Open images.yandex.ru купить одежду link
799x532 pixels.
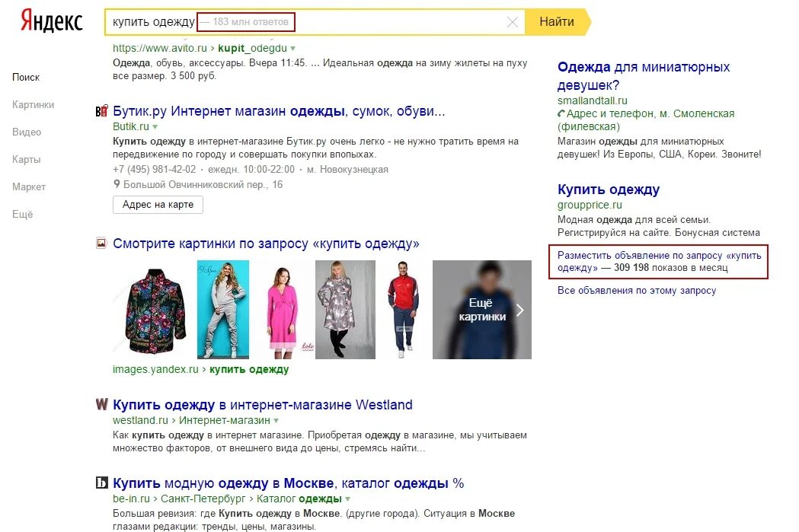click(201, 370)
